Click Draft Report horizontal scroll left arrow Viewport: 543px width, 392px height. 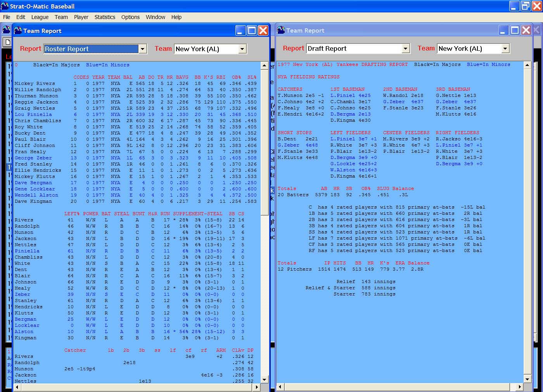point(280,387)
